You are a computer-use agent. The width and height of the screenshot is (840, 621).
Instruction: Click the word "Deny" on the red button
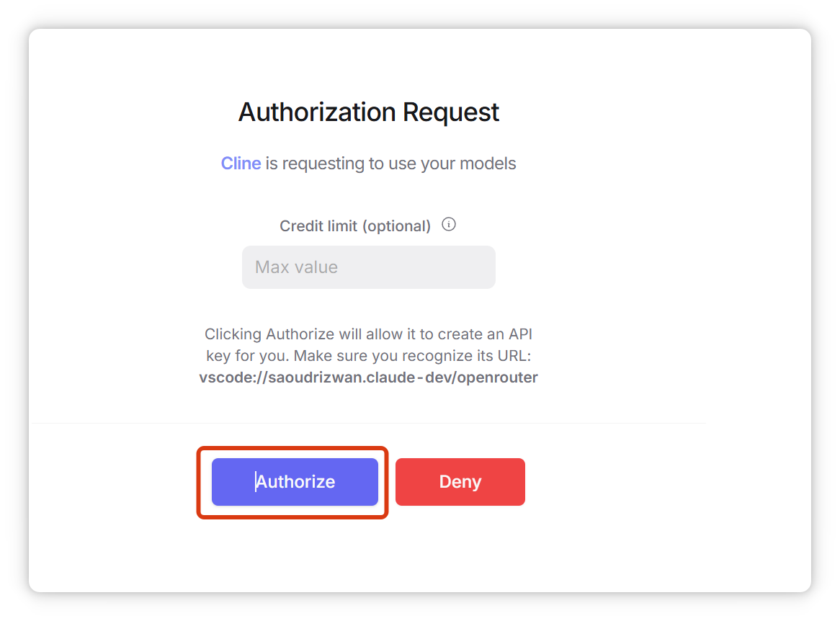point(460,482)
